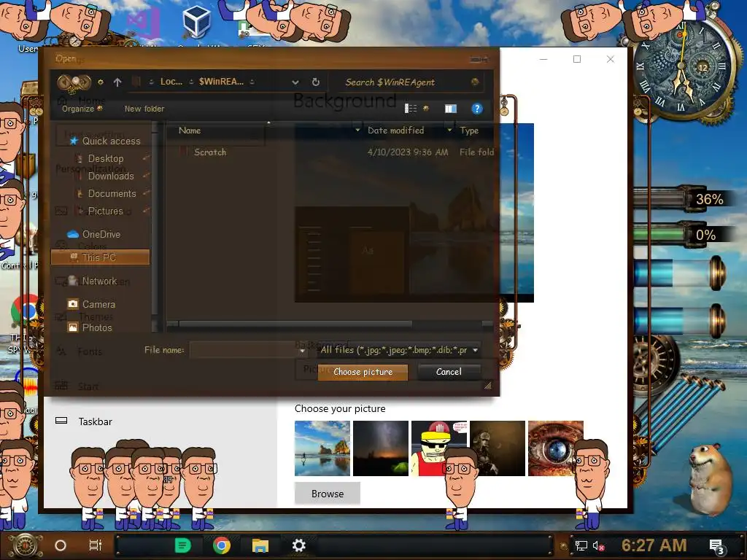Select OneDrive in the navigation pane
The image size is (747, 560).
[x=101, y=234]
